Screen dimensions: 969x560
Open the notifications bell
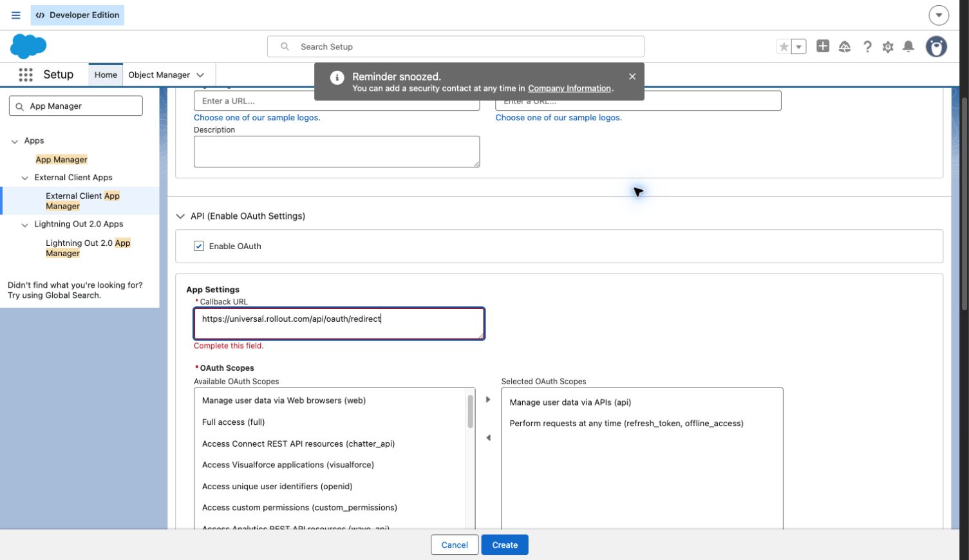908,46
